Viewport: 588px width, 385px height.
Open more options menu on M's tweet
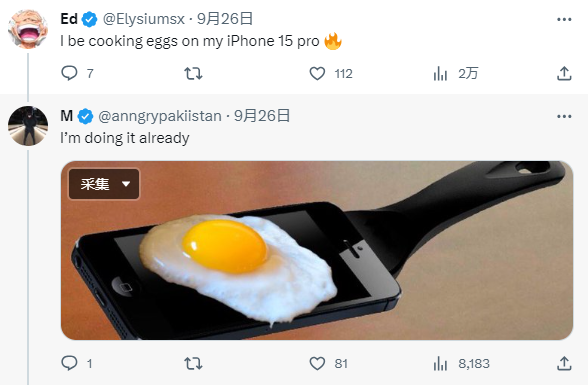coord(564,116)
